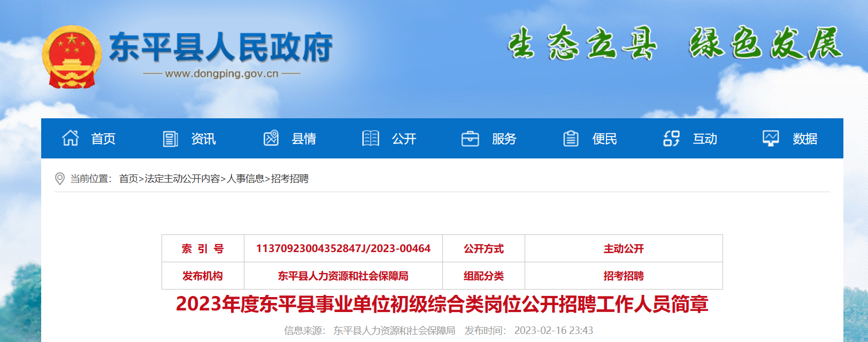
Task: Open the 公开 nav menu item
Action: pos(404,139)
